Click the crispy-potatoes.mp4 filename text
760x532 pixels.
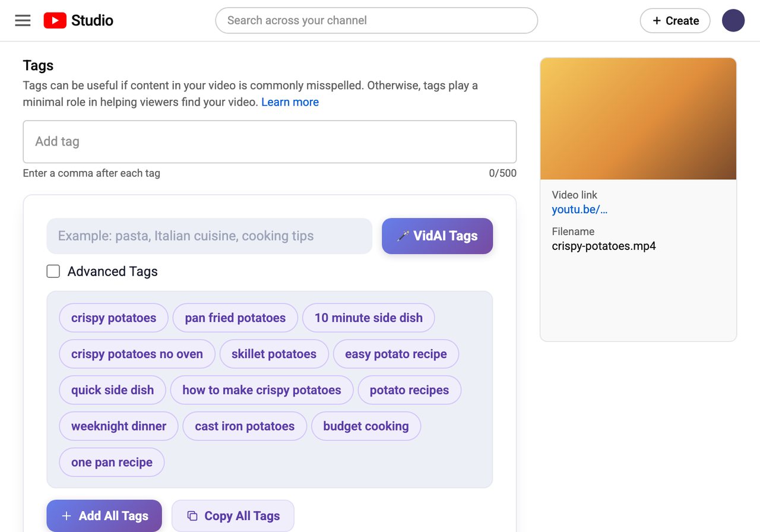click(604, 246)
